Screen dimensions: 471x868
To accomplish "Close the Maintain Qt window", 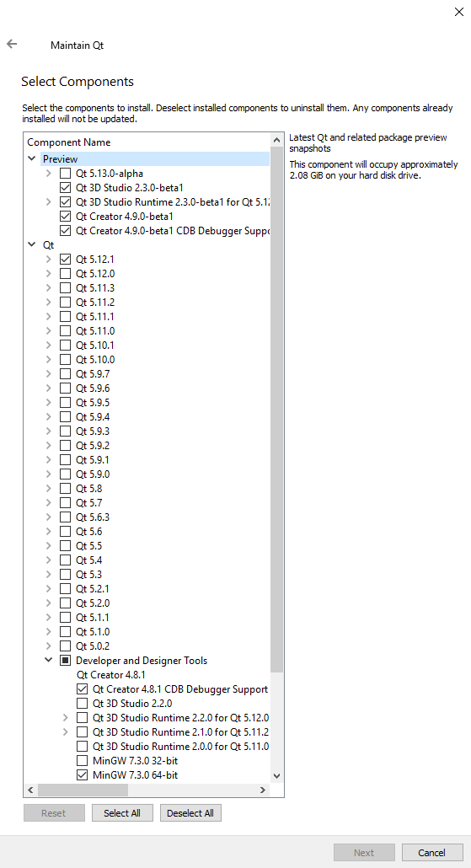I will point(459,12).
